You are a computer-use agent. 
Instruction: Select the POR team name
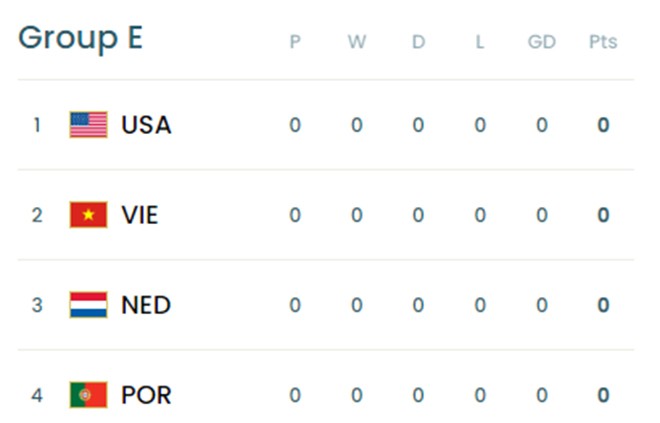coord(146,395)
